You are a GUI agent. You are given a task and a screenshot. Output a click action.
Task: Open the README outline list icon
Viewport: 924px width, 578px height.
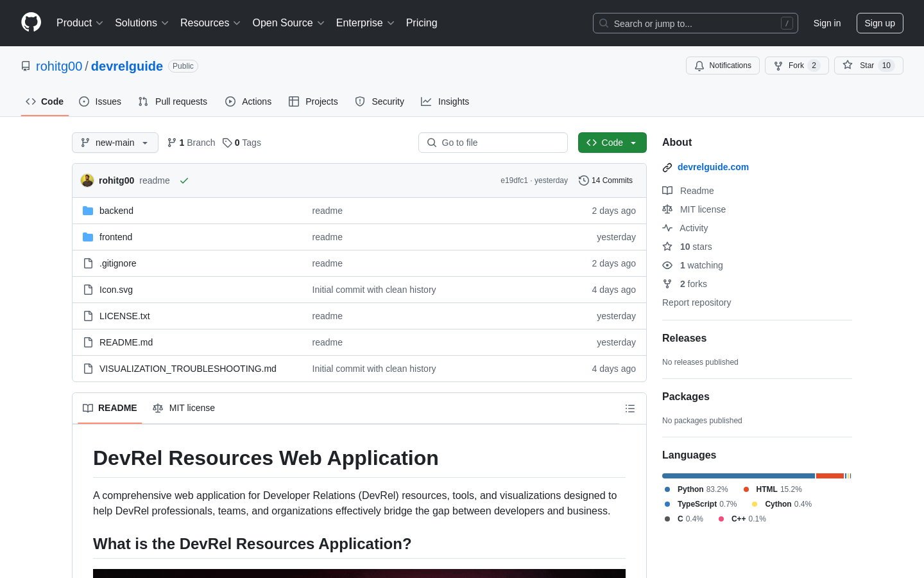point(630,408)
